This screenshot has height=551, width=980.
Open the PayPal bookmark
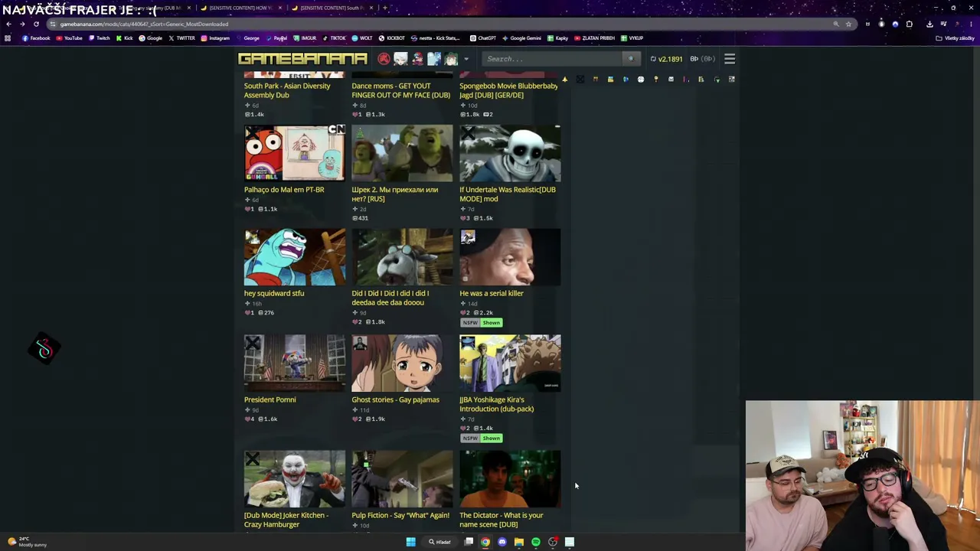[x=276, y=38]
